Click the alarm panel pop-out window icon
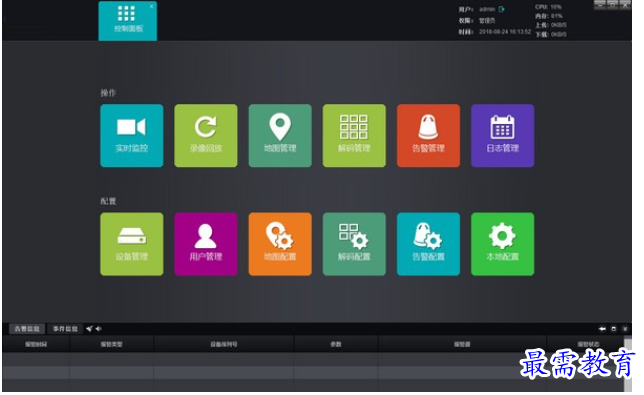The width and height of the screenshot is (644, 395). click(x=614, y=329)
